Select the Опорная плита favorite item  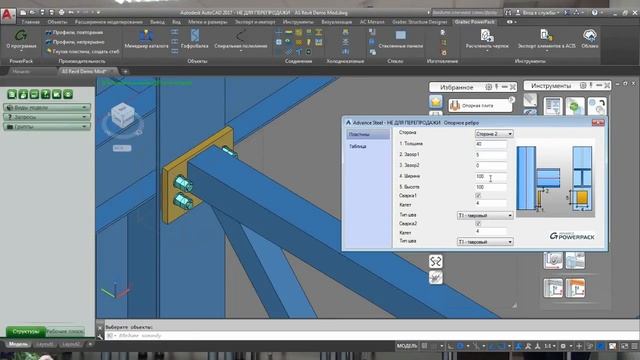[x=480, y=106]
